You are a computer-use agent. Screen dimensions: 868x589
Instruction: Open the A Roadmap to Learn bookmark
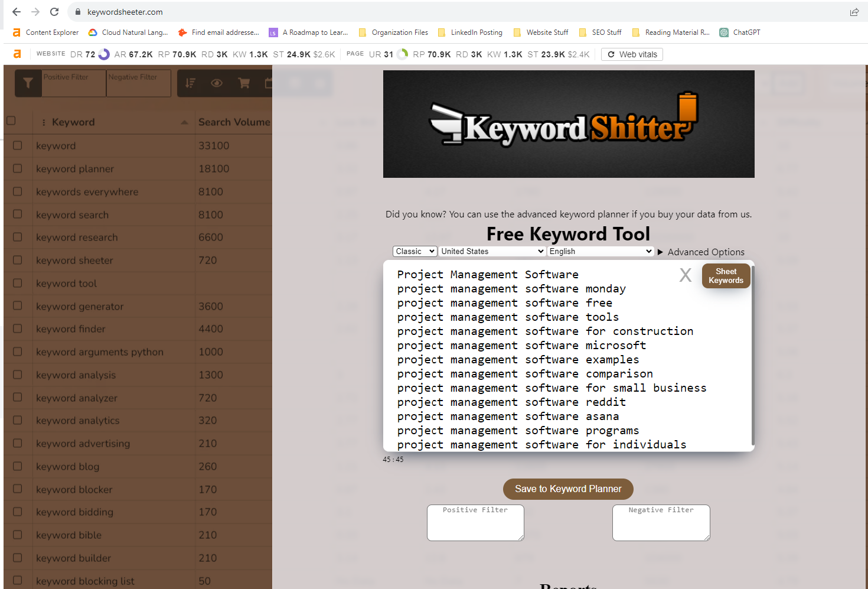(x=308, y=32)
